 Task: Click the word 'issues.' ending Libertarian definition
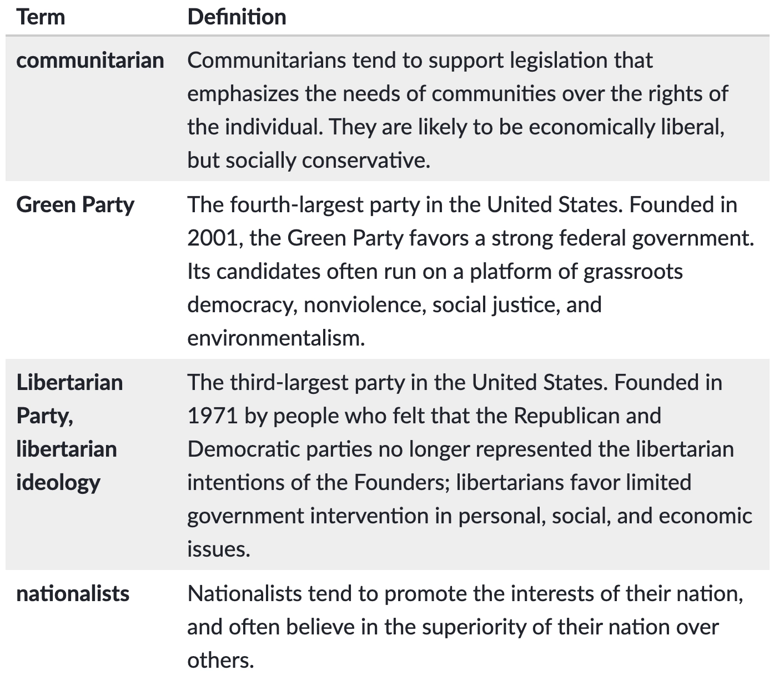(x=218, y=549)
